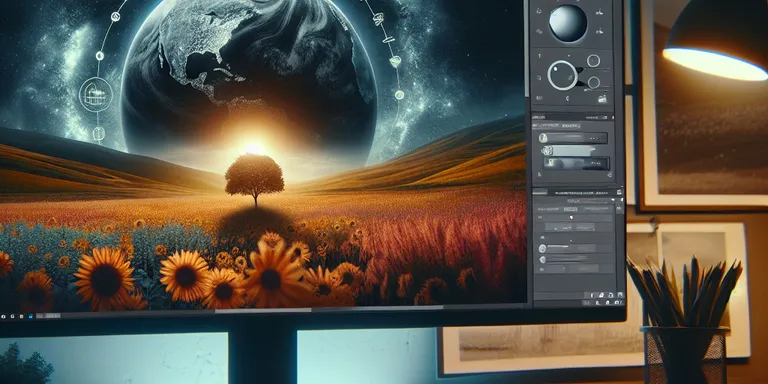Image resolution: width=768 pixels, height=384 pixels.
Task: Click the small icon at the lower panel header's right end
Action: (x=619, y=192)
